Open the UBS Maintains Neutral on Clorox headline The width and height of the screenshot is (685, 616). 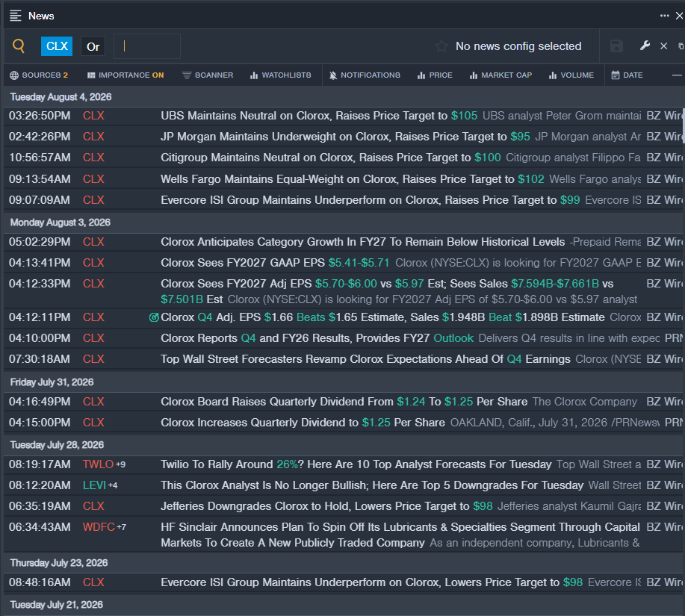(319, 116)
